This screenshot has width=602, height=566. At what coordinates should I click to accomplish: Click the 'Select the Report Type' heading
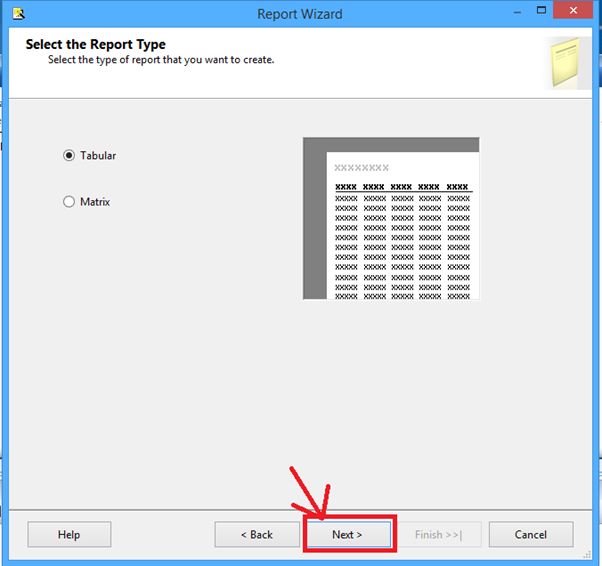[96, 45]
